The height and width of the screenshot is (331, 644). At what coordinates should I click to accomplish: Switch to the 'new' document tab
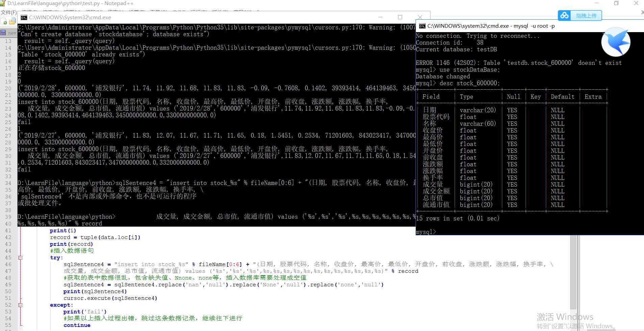pos(9,33)
